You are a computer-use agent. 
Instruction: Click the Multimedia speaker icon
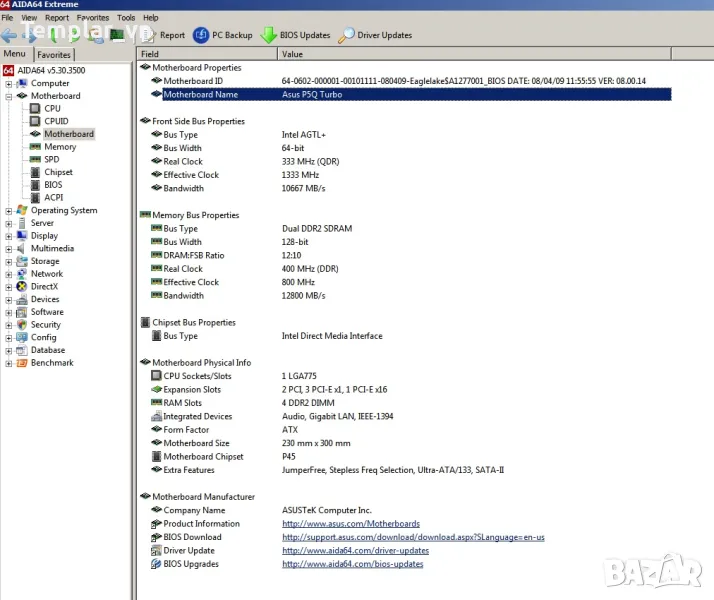(22, 248)
